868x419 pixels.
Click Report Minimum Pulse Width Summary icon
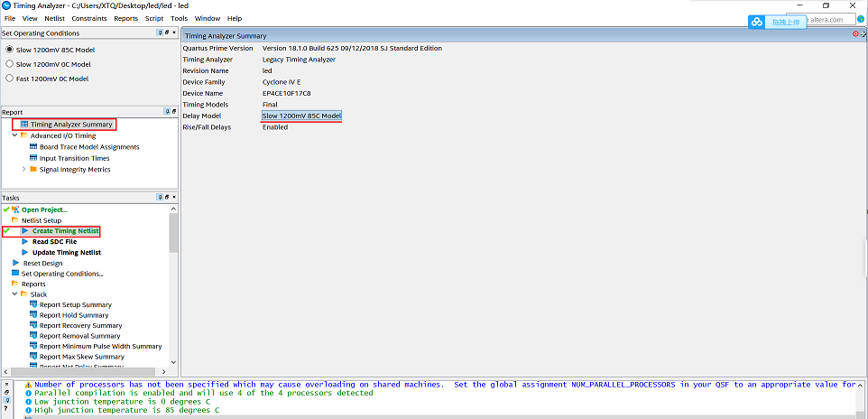pos(33,346)
